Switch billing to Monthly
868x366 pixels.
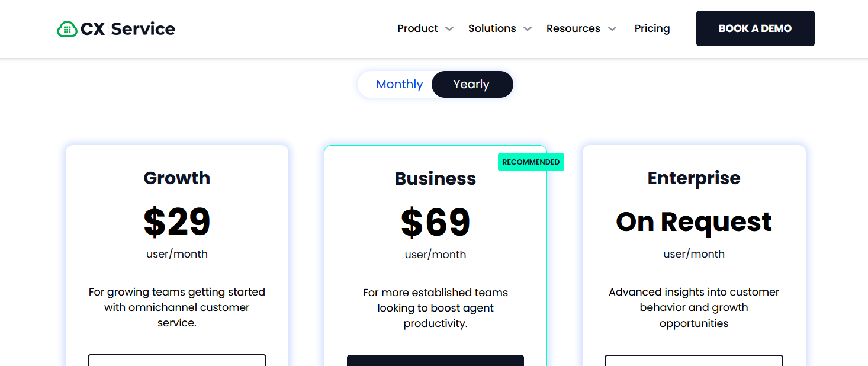[399, 84]
